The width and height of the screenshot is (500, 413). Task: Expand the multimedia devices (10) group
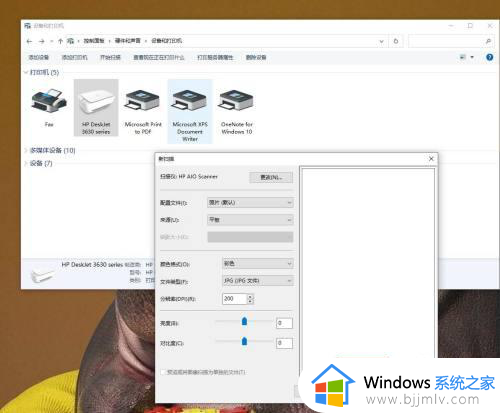26,150
